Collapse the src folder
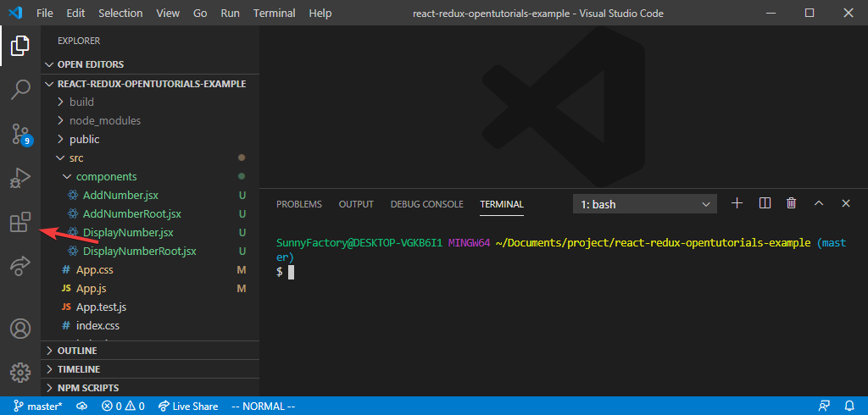Viewport: 868px width, 415px height. tap(150, 158)
